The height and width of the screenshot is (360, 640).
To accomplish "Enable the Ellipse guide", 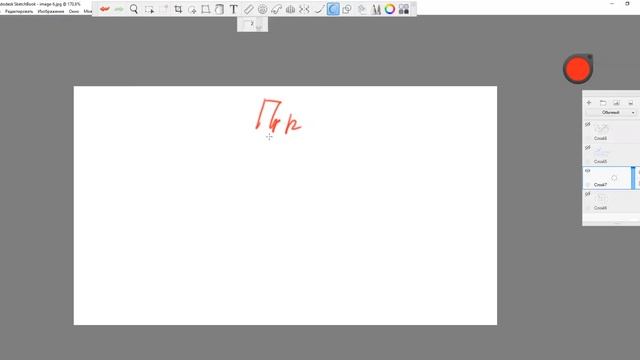I will point(262,9).
